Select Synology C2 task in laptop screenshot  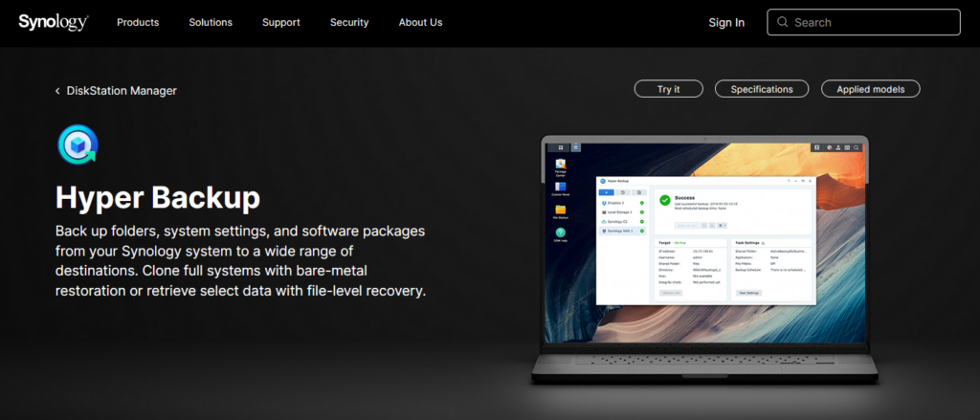click(x=622, y=221)
